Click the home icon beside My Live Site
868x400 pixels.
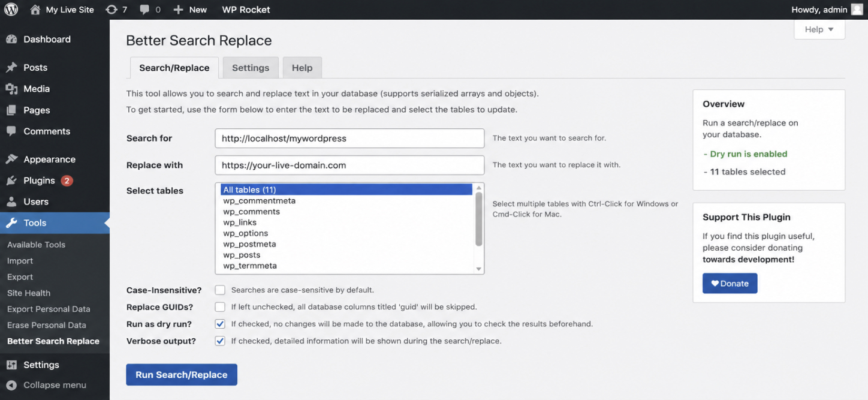click(x=35, y=10)
